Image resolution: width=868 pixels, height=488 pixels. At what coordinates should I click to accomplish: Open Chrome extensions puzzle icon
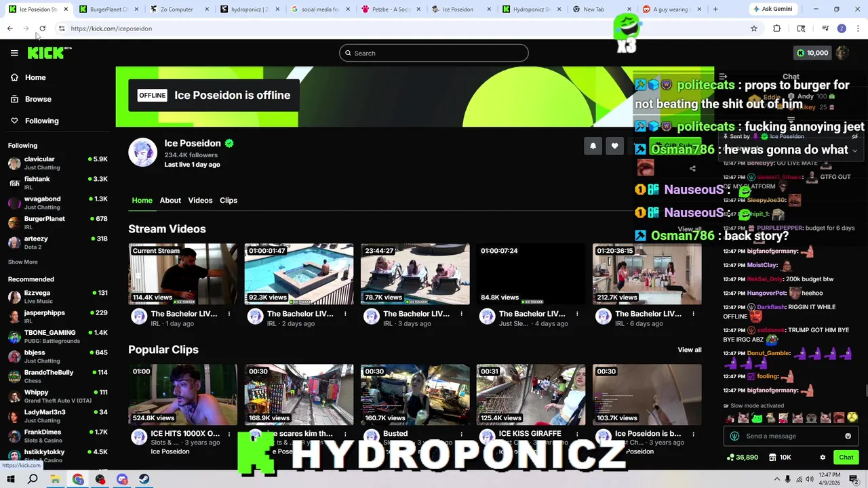[x=777, y=28]
